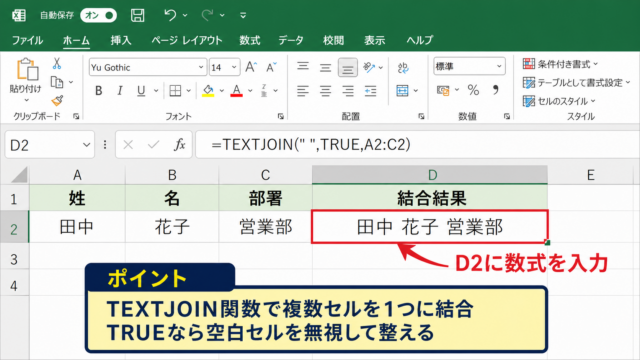The height and width of the screenshot is (360, 640).
Task: Open the 挿入 ribbon tab
Action: 121,40
